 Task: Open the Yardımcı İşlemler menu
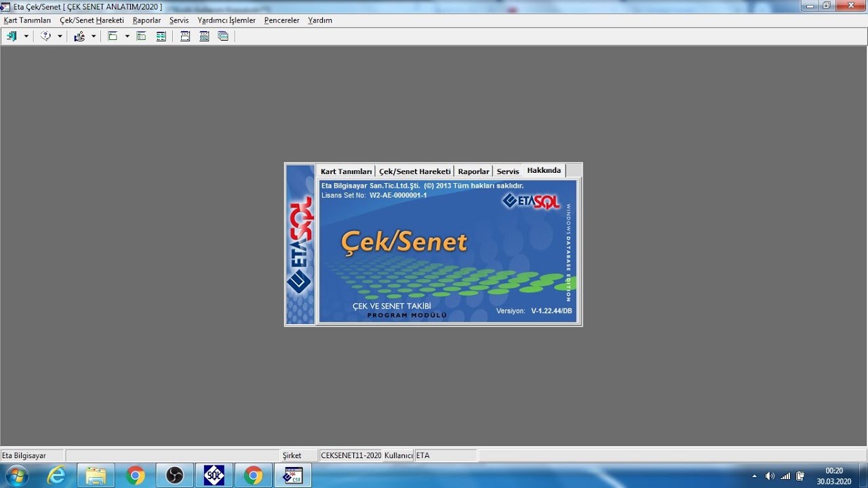point(226,20)
